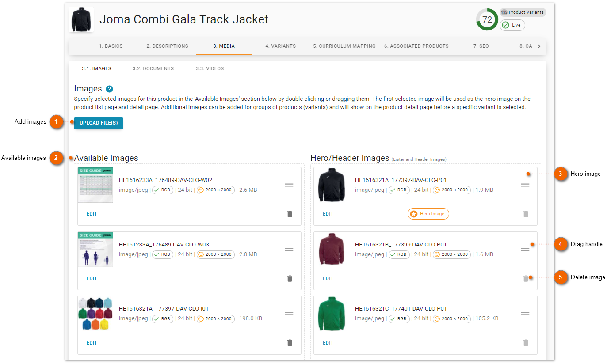Screen dimensions: 607x364
Task: Open the Images help question-mark icon
Action: point(110,89)
